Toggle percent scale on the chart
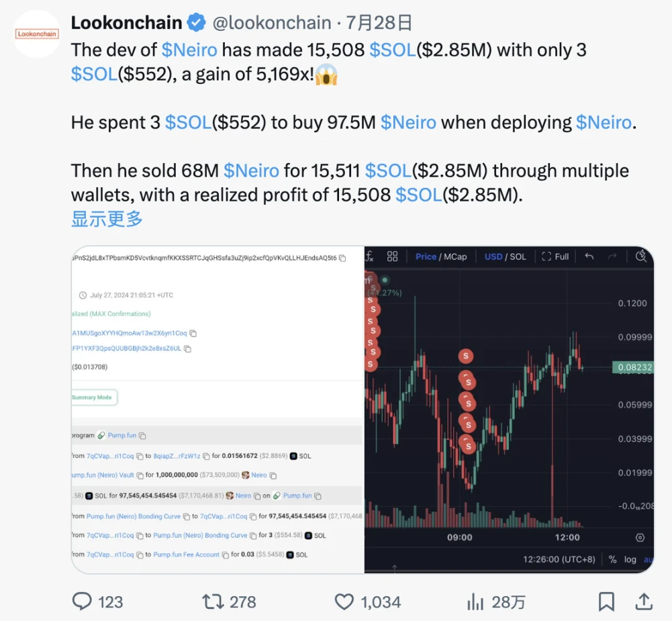This screenshot has height=621, width=672. 612,559
